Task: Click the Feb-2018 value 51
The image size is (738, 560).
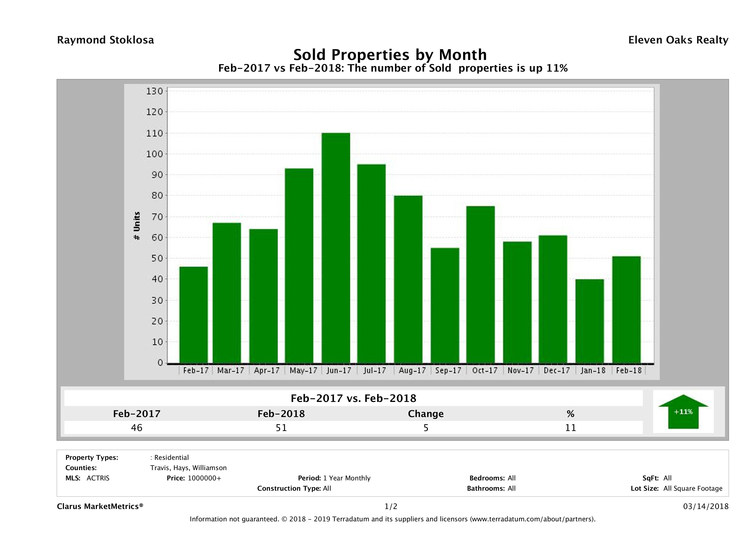Action: point(281,428)
